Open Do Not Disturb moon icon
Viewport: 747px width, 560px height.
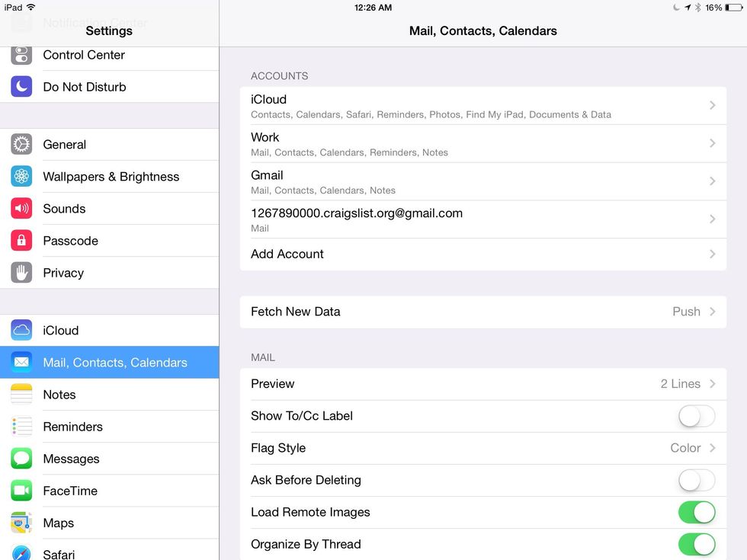(x=21, y=87)
